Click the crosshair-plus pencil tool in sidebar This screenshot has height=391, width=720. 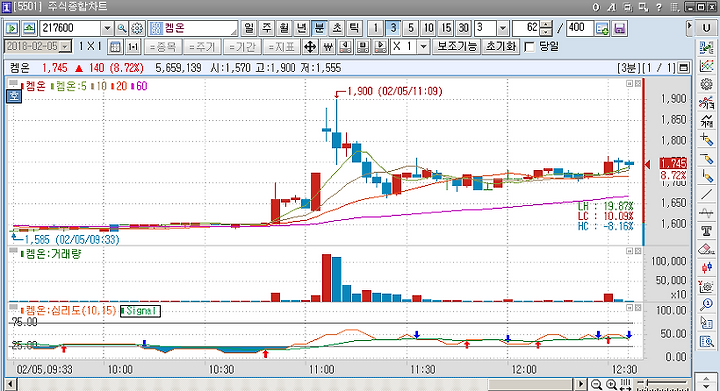(x=706, y=139)
